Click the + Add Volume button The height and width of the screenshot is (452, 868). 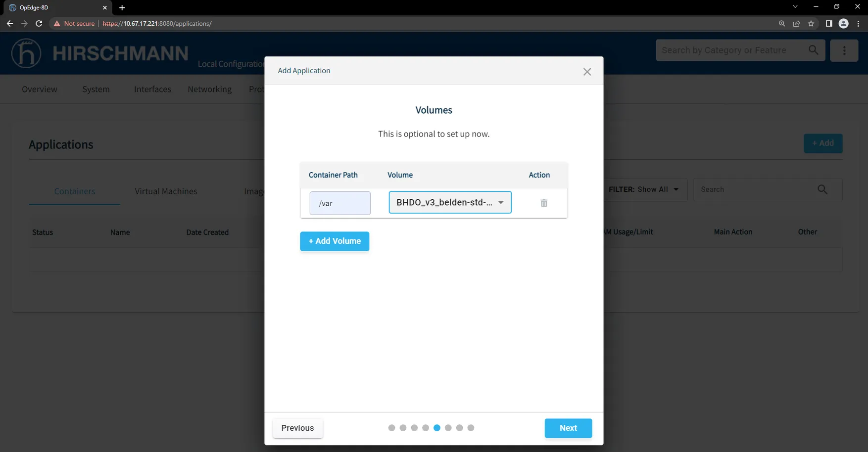point(335,241)
